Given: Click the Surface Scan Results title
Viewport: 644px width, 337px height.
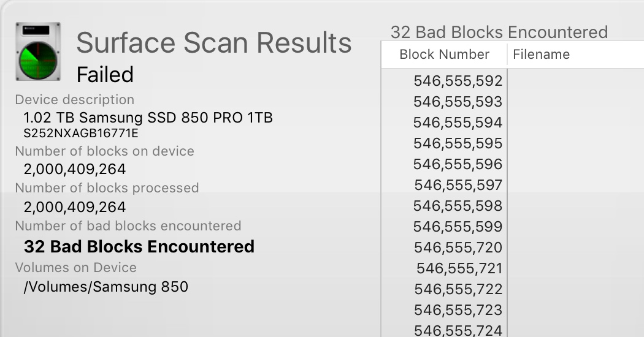Looking at the screenshot, I should pyautogui.click(x=213, y=43).
